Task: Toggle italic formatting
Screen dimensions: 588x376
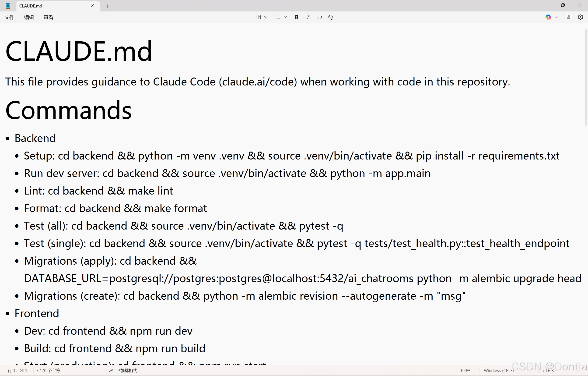Action: tap(308, 17)
